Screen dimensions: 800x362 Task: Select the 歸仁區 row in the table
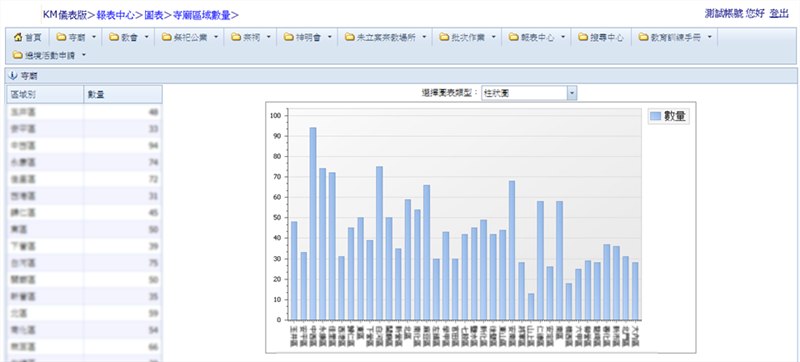[84, 213]
